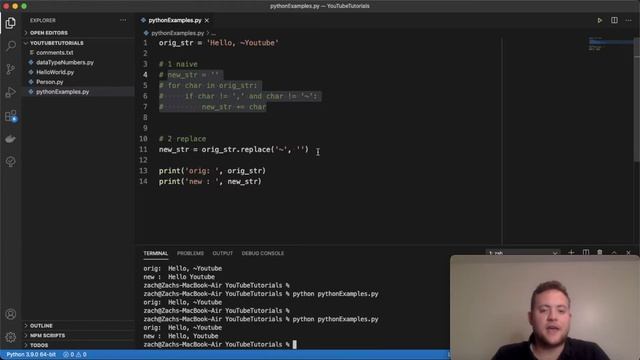This screenshot has width=640, height=360.
Task: Click the Python 3.9.0 64-bit interpreter status
Action: point(31,354)
